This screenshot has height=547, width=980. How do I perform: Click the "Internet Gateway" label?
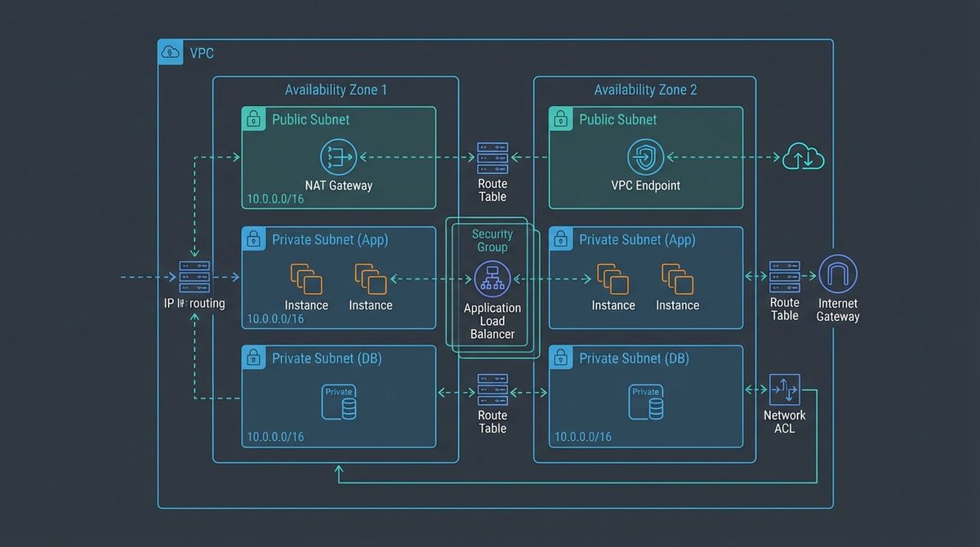pyautogui.click(x=838, y=309)
